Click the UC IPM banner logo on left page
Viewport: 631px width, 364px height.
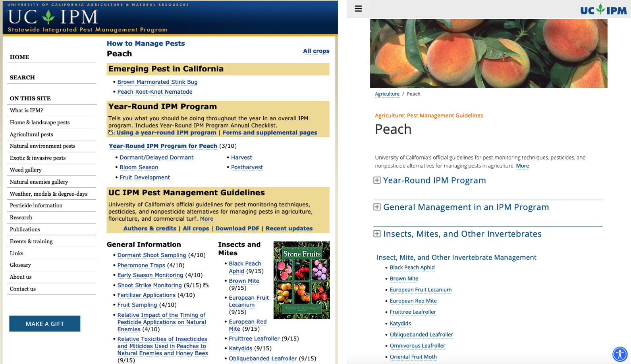tap(53, 17)
